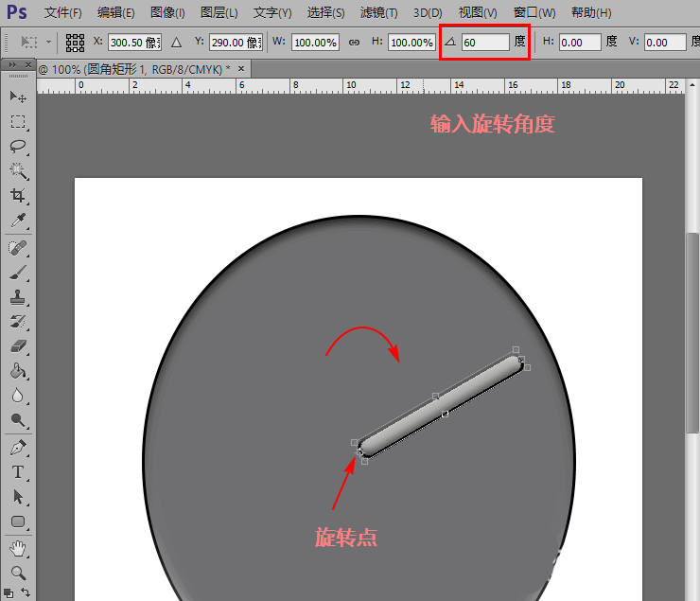Select the Path Selection tool
Image resolution: width=700 pixels, height=601 pixels.
tap(18, 497)
